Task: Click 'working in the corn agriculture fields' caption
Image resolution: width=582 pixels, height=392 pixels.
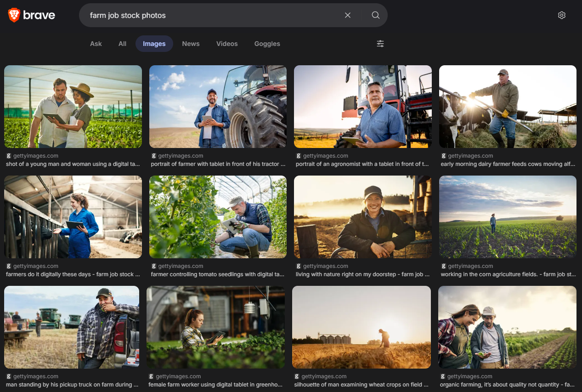Action: [508, 274]
